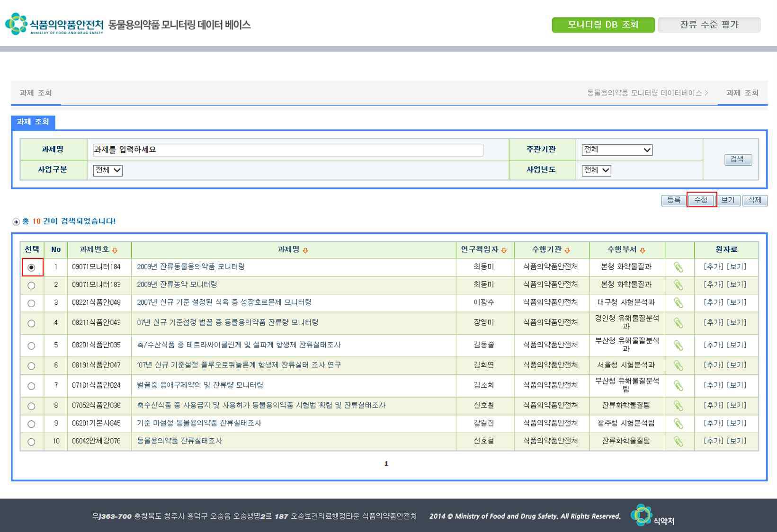Open attachment clip icon for project 07181식품안024
This screenshot has width=777, height=532.
[679, 386]
